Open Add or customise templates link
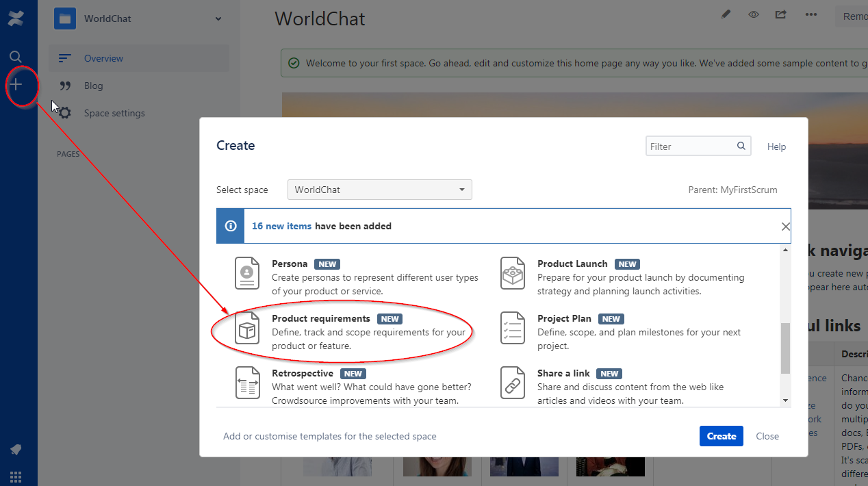Image resolution: width=868 pixels, height=486 pixels. (x=330, y=436)
